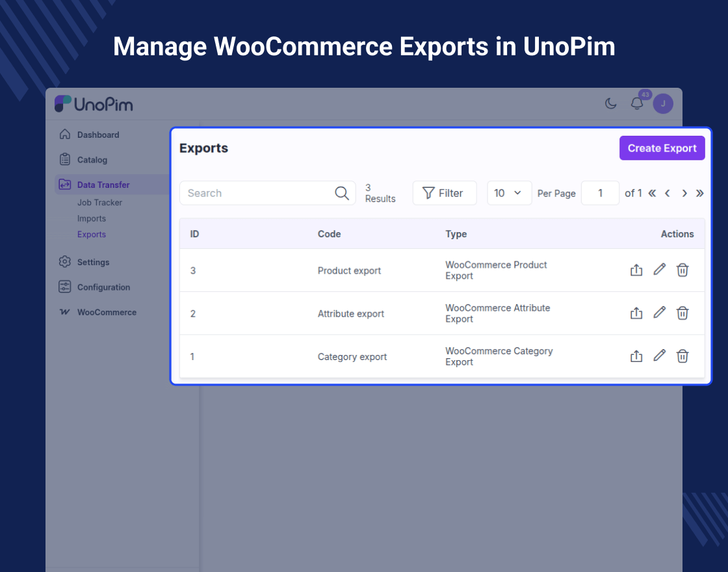The image size is (728, 572).
Task: Click 'Category export' code cell
Action: point(352,357)
